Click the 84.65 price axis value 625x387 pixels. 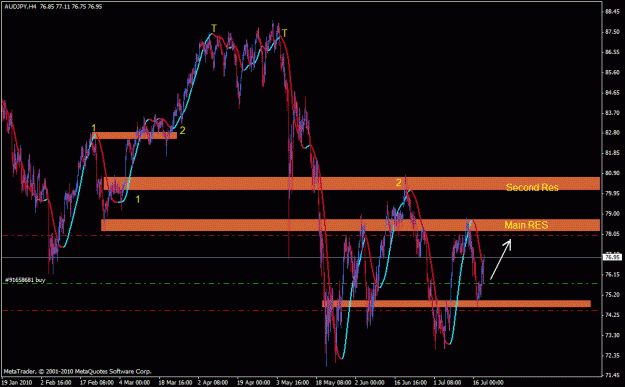coord(612,93)
